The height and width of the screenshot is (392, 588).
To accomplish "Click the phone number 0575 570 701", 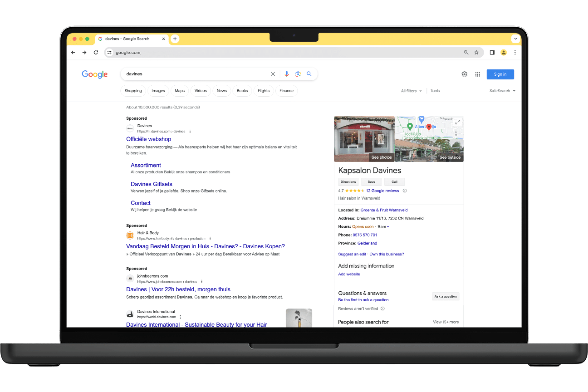I will pos(365,235).
